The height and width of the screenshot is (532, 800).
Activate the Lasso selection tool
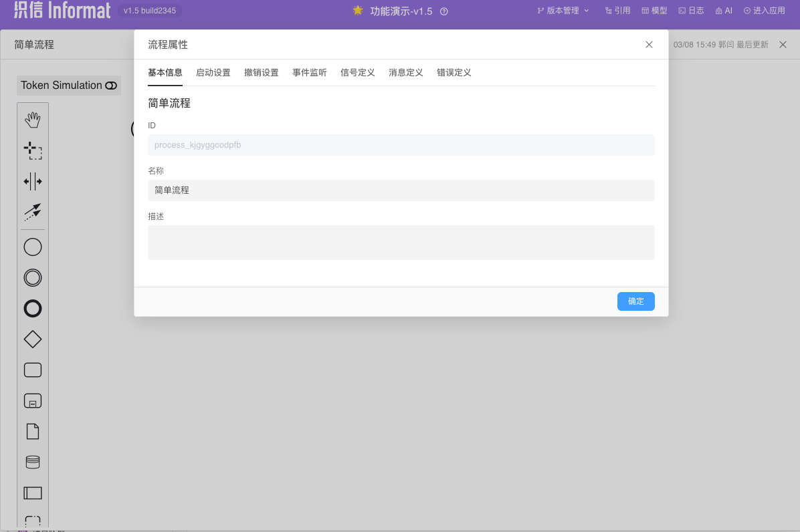coord(33,150)
